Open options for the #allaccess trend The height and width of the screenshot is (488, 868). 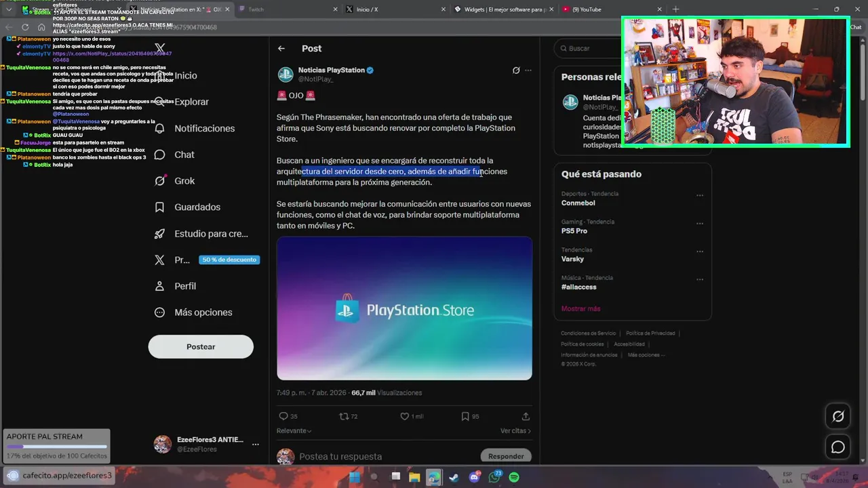pos(700,279)
